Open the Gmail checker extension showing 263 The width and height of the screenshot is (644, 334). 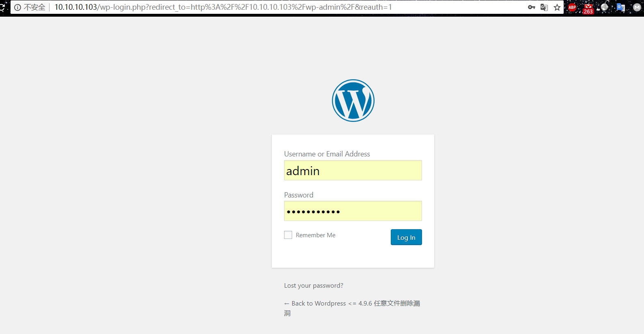(588, 8)
